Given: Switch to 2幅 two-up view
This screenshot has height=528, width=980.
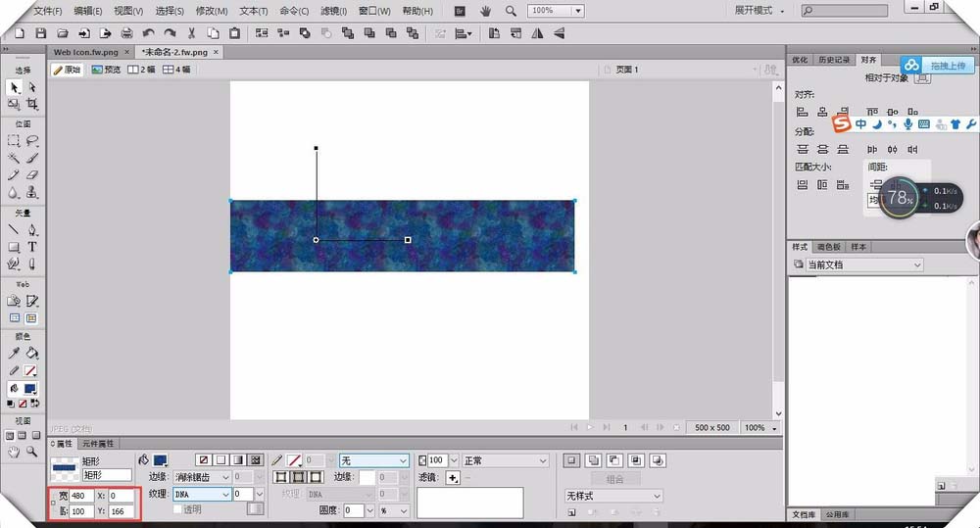Looking at the screenshot, I should 142,70.
